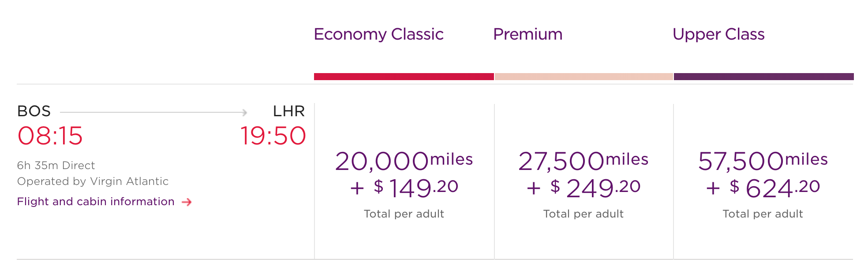This screenshot has height=273, width=868.
Task: Click the 08:15 departure time
Action: (50, 136)
